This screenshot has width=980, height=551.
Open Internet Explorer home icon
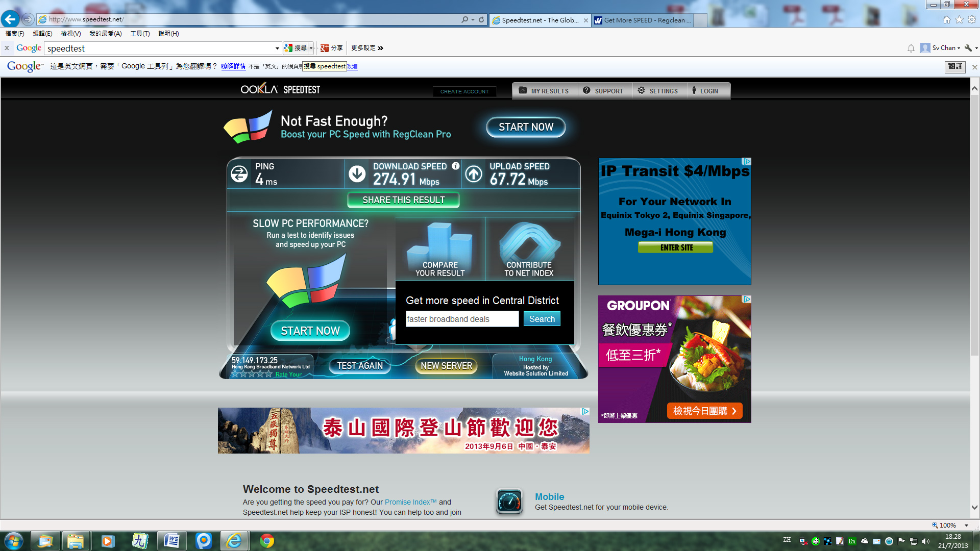tap(946, 19)
